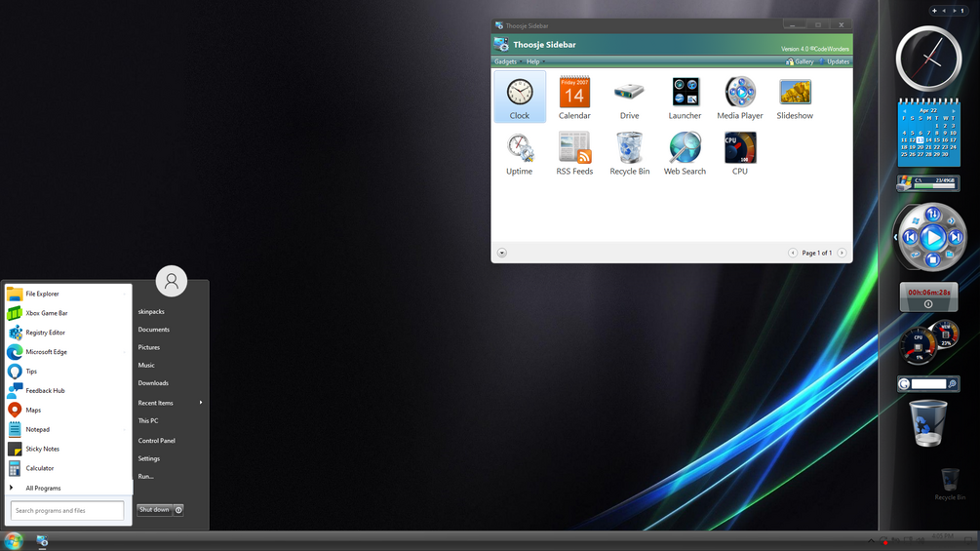Click the C: drive usage gadget
This screenshot has width=980, height=551.
point(928,183)
